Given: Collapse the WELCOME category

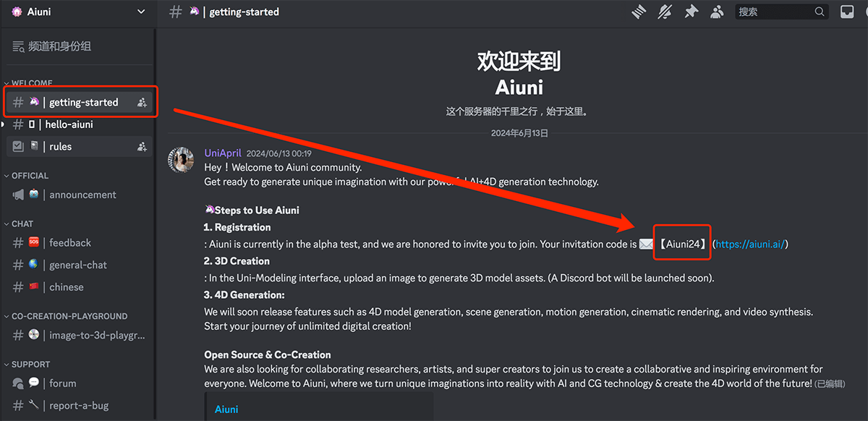Looking at the screenshot, I should (x=32, y=83).
